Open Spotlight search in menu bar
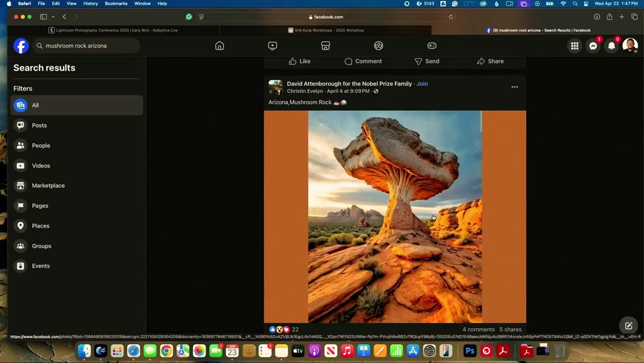The image size is (644, 363). (575, 4)
